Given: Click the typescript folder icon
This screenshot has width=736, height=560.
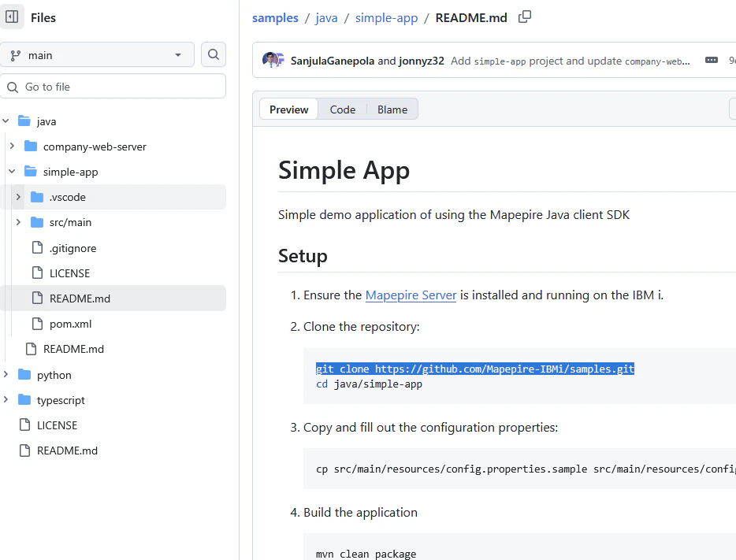Looking at the screenshot, I should [x=24, y=399].
